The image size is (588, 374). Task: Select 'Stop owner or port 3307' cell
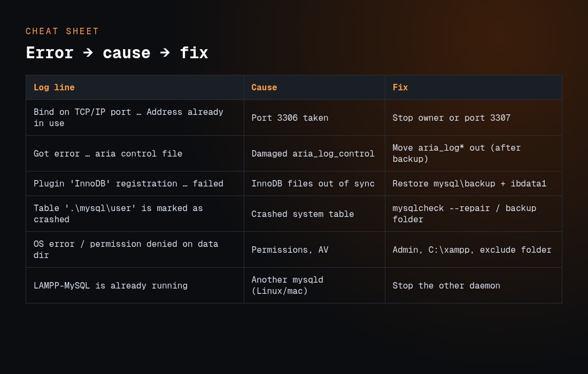[474, 118]
